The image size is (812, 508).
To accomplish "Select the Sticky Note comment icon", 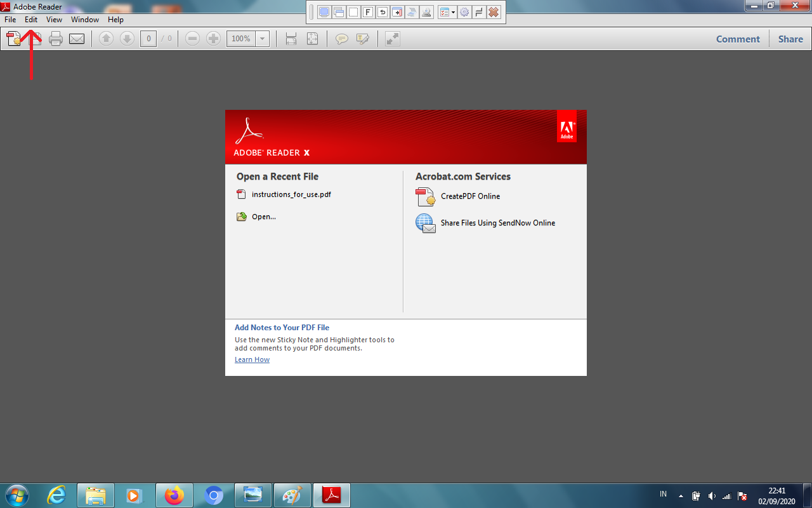I will tap(342, 39).
